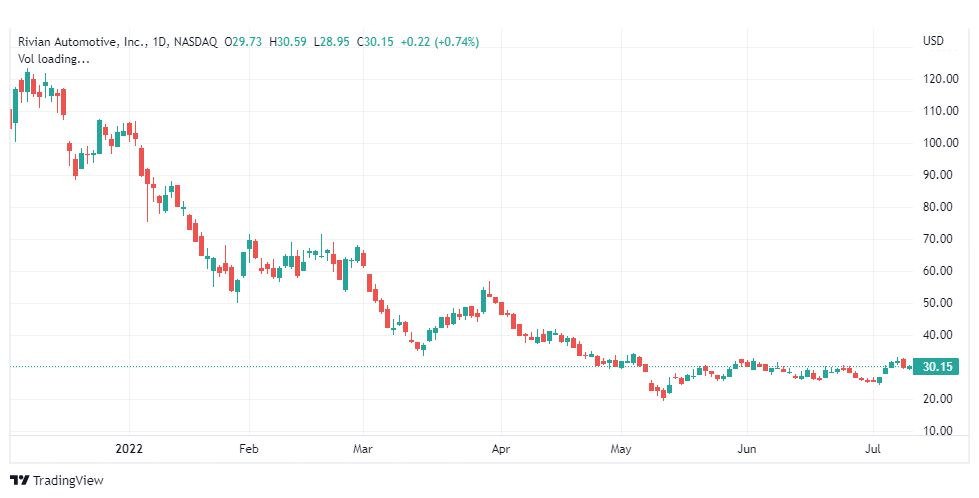Click the 70.00 price axis label
The image size is (979, 498).
(x=940, y=238)
